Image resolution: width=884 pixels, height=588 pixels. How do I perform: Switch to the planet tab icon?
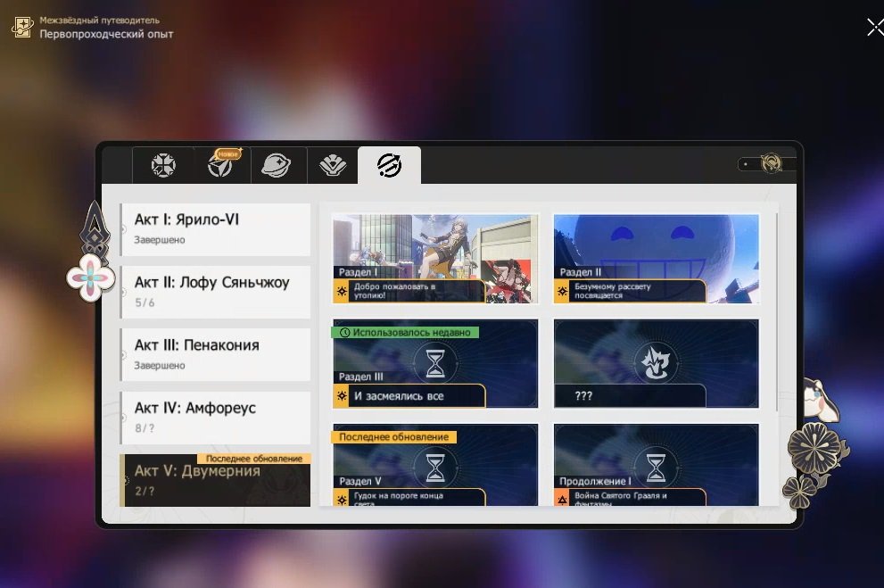coord(277,165)
